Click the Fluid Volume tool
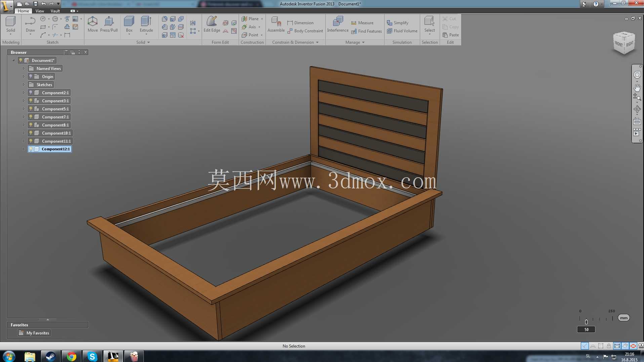This screenshot has height=362, width=644. click(402, 31)
